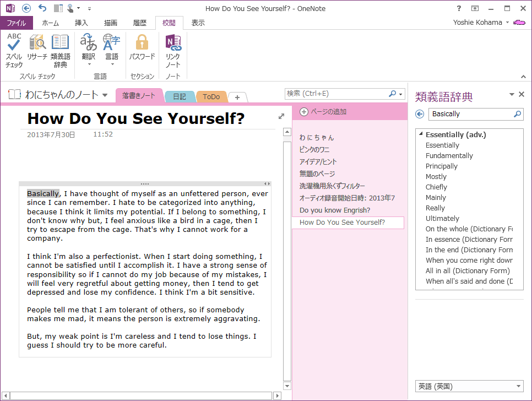Click the thesaurus search magnifier icon
Image resolution: width=532 pixels, height=401 pixels.
tap(518, 114)
